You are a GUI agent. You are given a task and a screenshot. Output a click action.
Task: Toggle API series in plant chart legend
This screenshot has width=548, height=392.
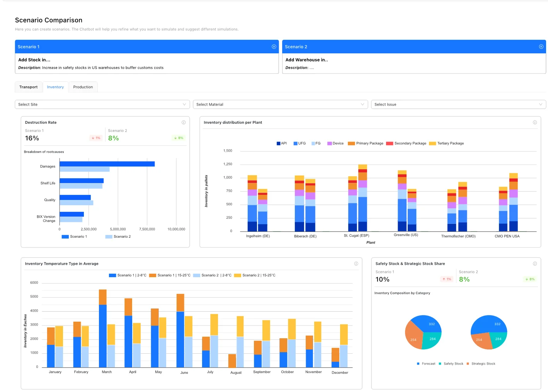(x=282, y=143)
